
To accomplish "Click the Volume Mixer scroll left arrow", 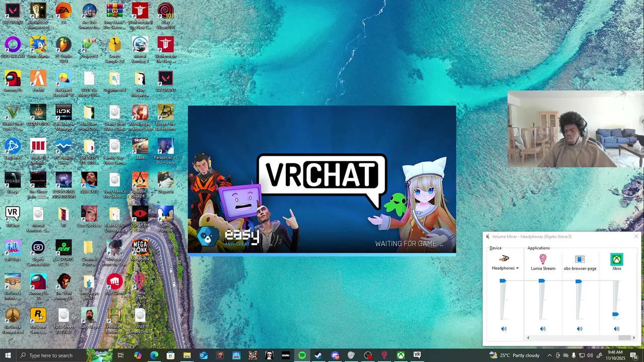I will point(528,338).
